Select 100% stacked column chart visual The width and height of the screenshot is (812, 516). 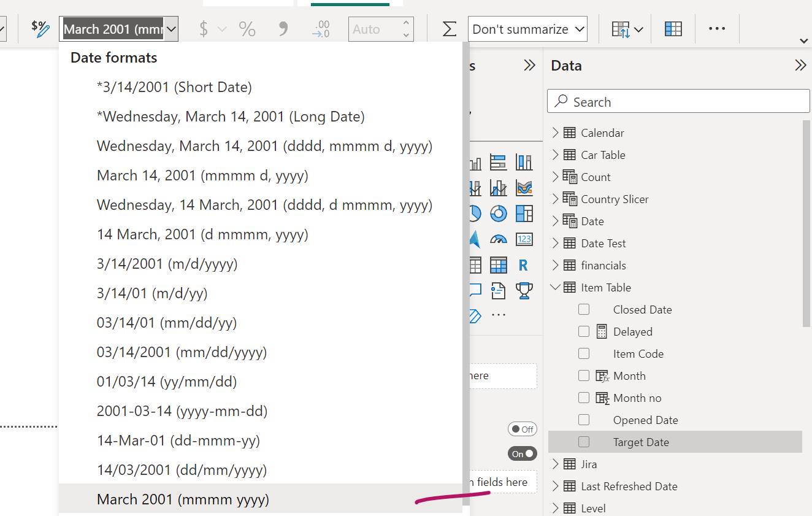[524, 162]
